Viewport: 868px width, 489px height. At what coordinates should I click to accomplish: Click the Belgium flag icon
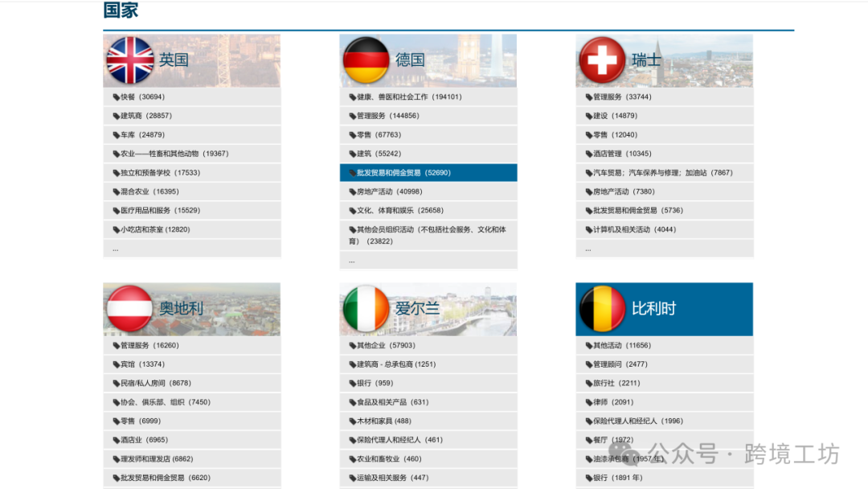(x=602, y=309)
